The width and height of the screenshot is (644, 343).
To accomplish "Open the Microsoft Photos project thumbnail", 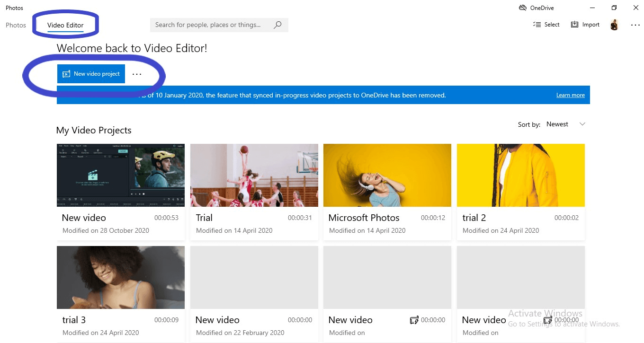I will [387, 175].
